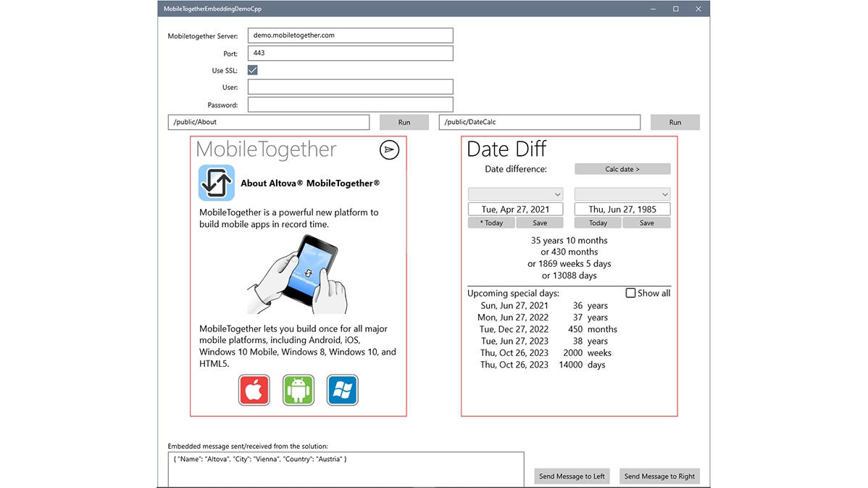Click the blue Windows platform icon
The width and height of the screenshot is (868, 488).
[x=342, y=390]
